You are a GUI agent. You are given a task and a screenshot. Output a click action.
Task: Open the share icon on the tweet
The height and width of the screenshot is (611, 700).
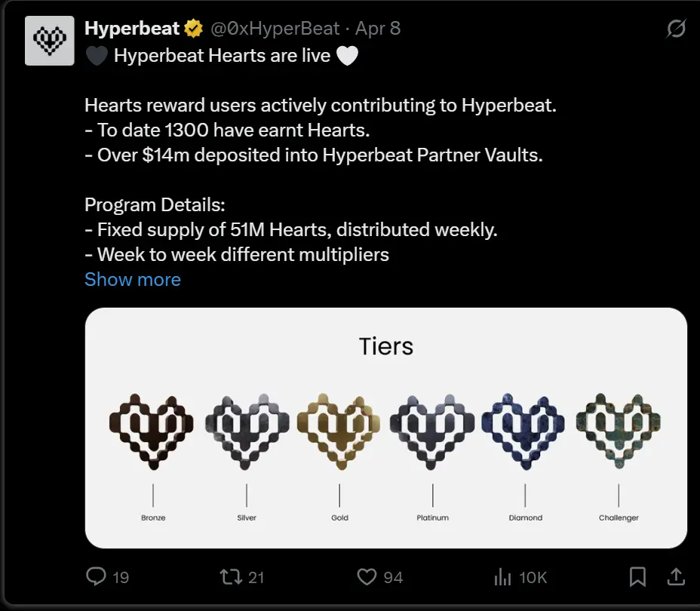(676, 576)
